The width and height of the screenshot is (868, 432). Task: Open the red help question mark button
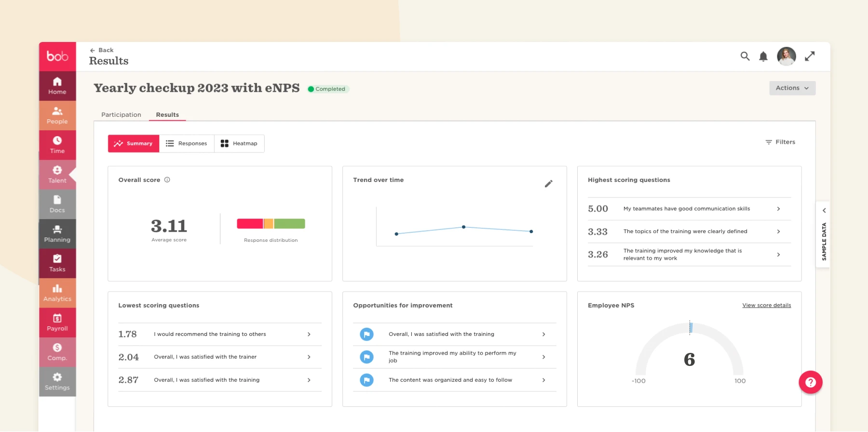click(x=811, y=382)
